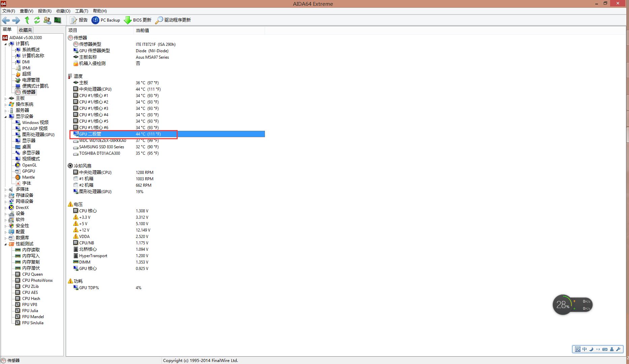Refresh the sensor page
The width and height of the screenshot is (629, 364).
coord(37,20)
